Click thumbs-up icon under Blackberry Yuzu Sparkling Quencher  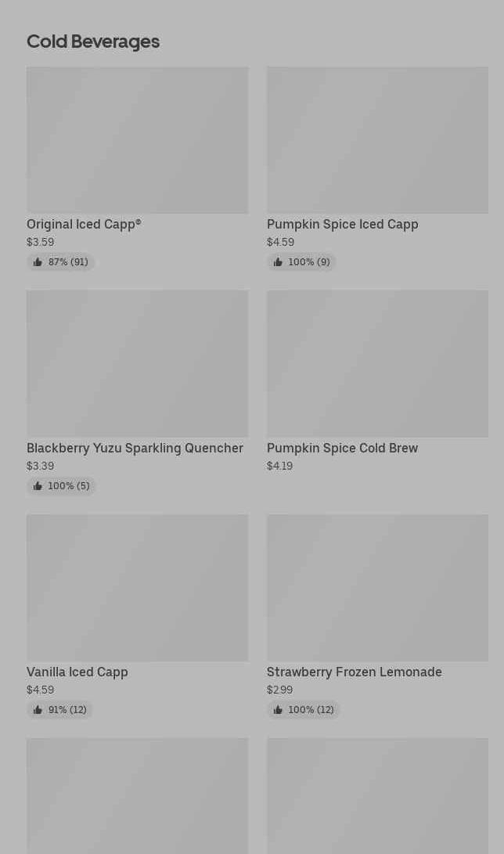coord(38,486)
